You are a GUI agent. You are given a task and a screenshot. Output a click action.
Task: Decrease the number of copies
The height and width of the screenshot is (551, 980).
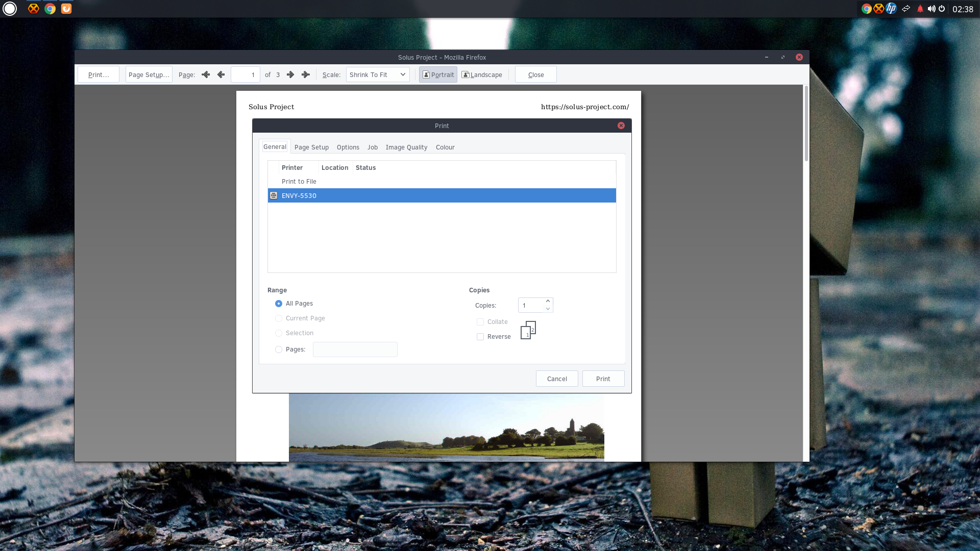pos(548,309)
